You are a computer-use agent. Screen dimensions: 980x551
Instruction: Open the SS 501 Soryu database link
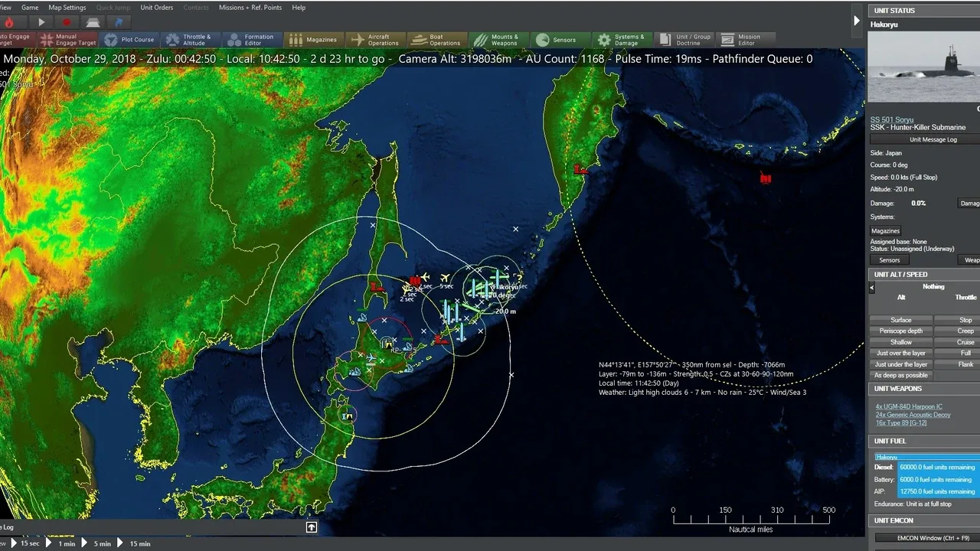pos(891,119)
